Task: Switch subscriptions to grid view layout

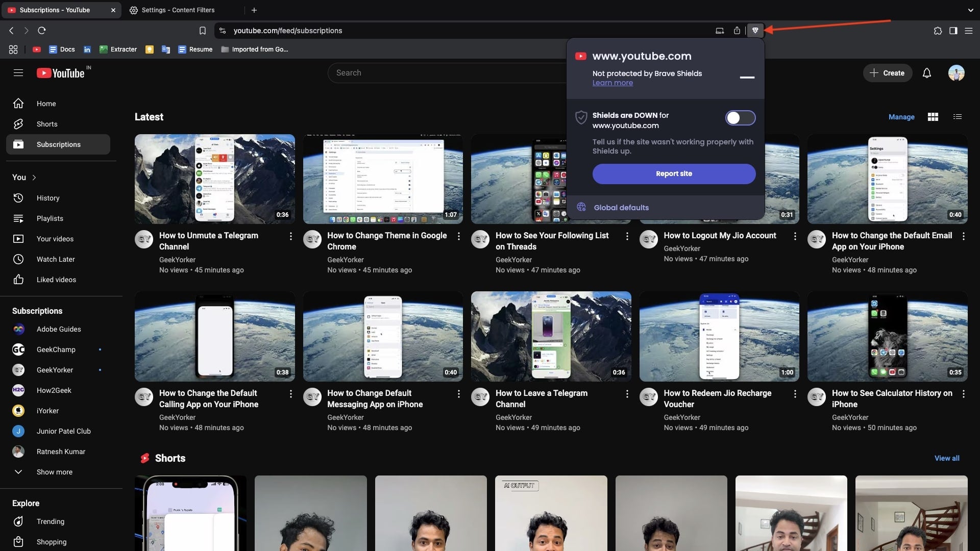Action: pyautogui.click(x=933, y=117)
